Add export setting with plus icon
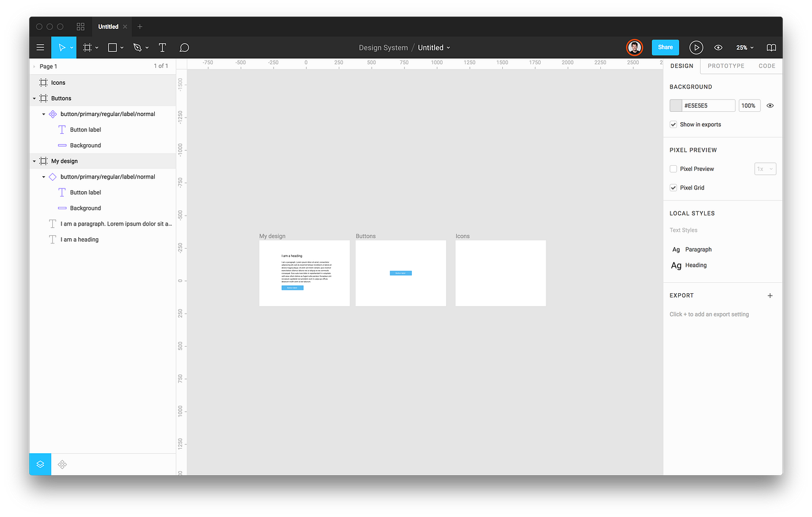 point(770,296)
